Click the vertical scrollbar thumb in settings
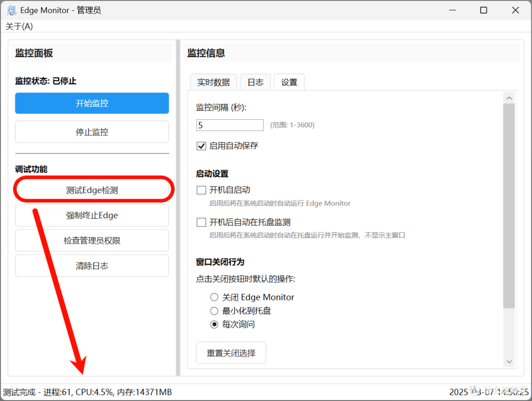The width and height of the screenshot is (532, 401). coord(509,206)
